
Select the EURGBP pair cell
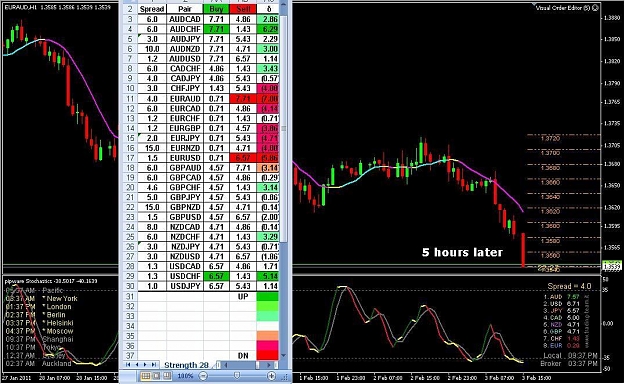[x=185, y=128]
